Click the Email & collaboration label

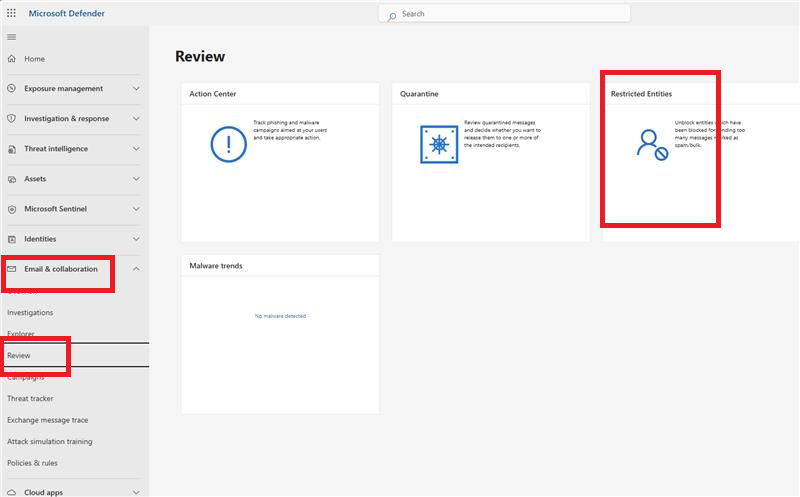(61, 269)
